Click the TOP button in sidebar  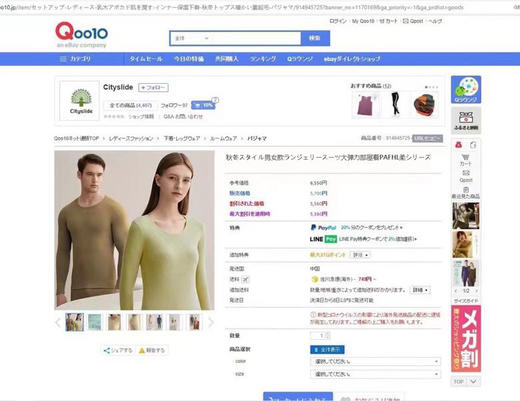coord(459,381)
